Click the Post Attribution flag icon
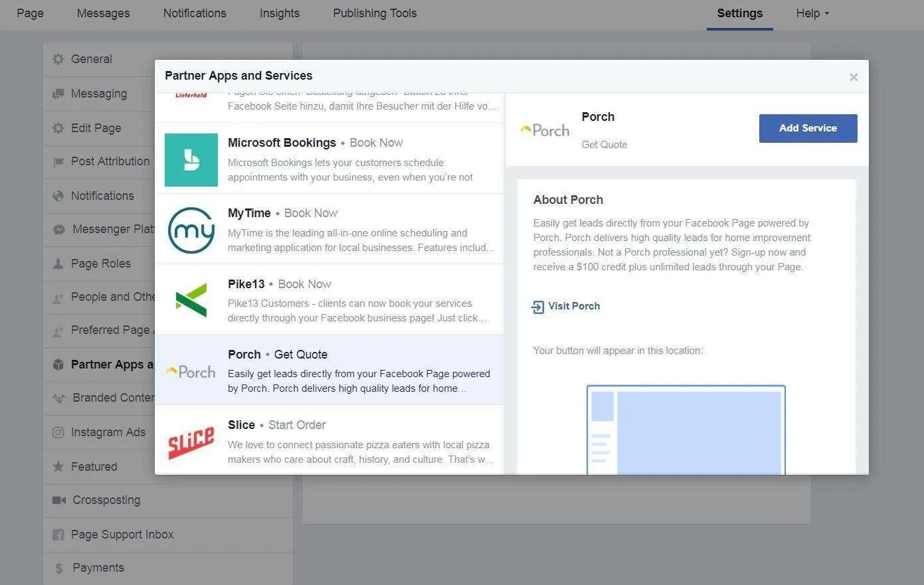 click(58, 161)
